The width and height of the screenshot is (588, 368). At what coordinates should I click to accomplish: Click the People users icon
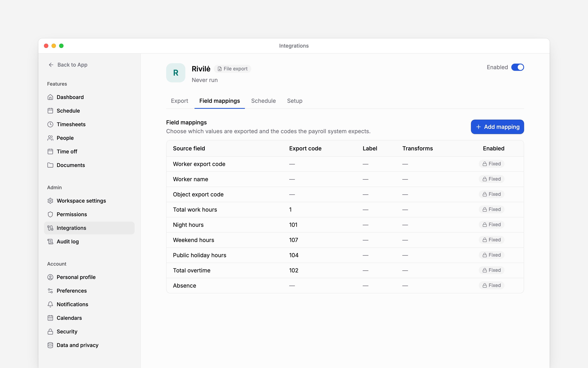[x=50, y=138]
